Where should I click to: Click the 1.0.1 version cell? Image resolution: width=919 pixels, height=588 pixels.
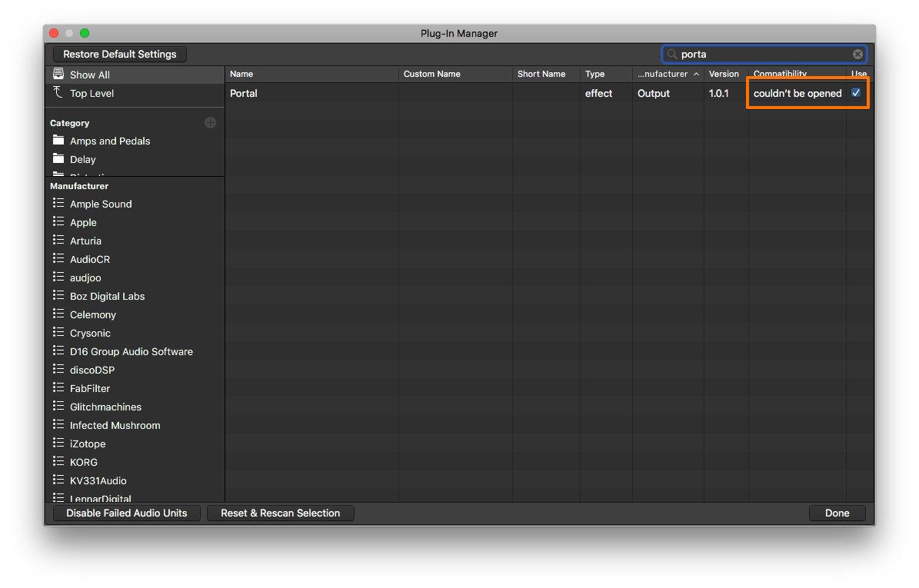(x=726, y=93)
